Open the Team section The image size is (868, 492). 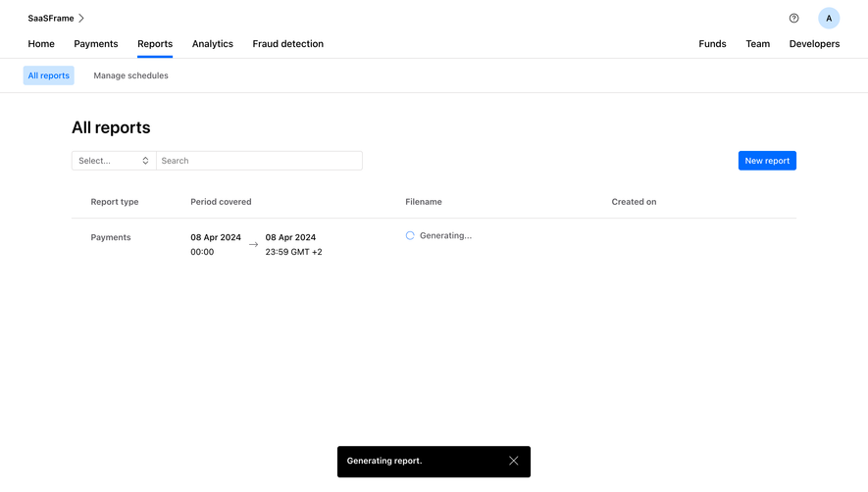tap(758, 44)
